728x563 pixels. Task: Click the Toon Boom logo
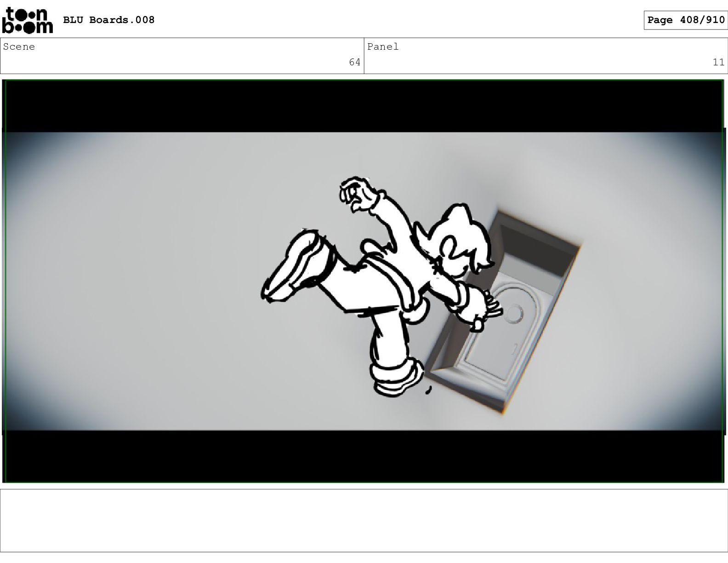[x=28, y=20]
